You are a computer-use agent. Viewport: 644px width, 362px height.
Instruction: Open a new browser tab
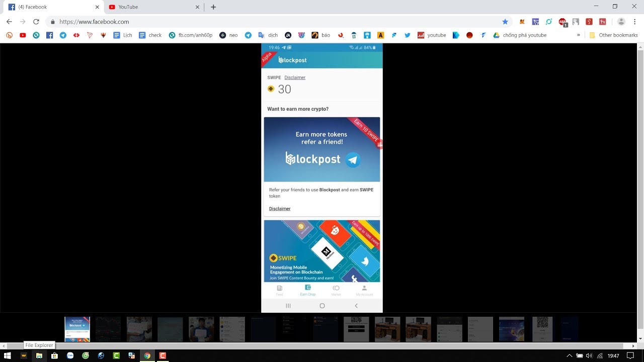213,7
